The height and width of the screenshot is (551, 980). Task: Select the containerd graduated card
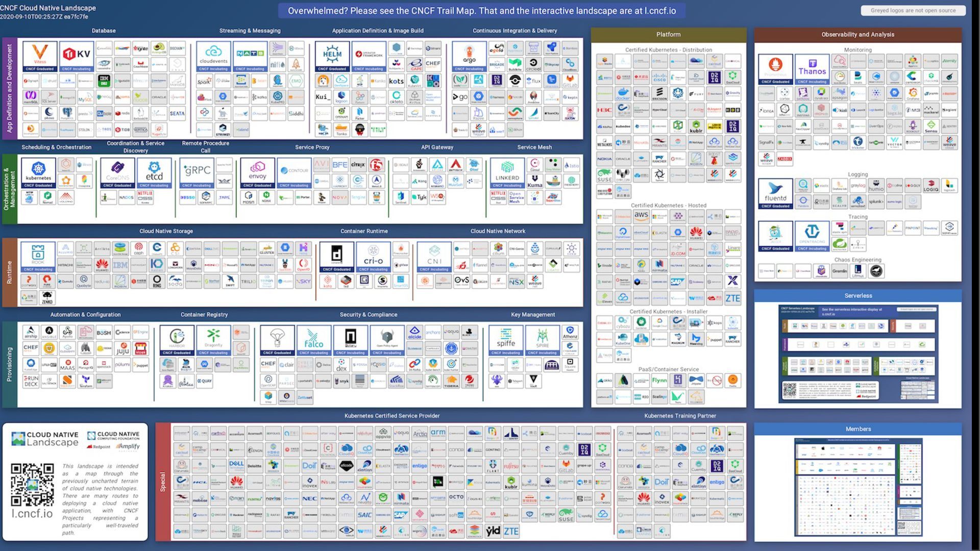[336, 257]
